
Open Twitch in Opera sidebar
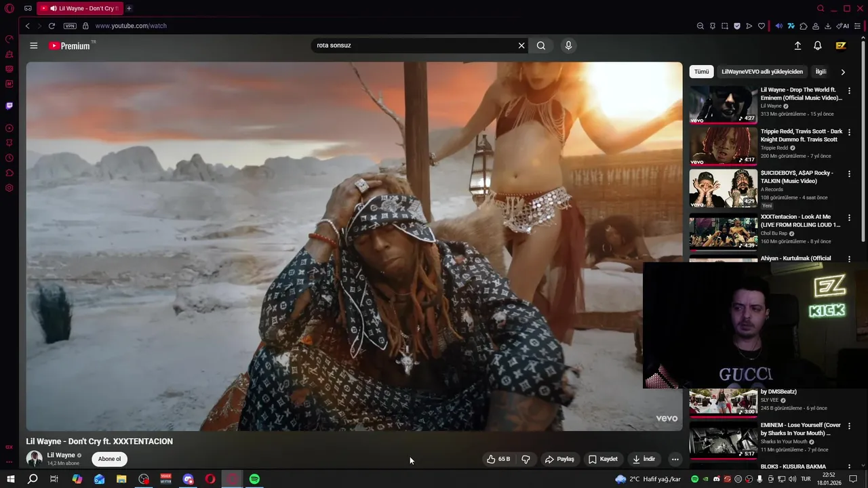coord(9,106)
